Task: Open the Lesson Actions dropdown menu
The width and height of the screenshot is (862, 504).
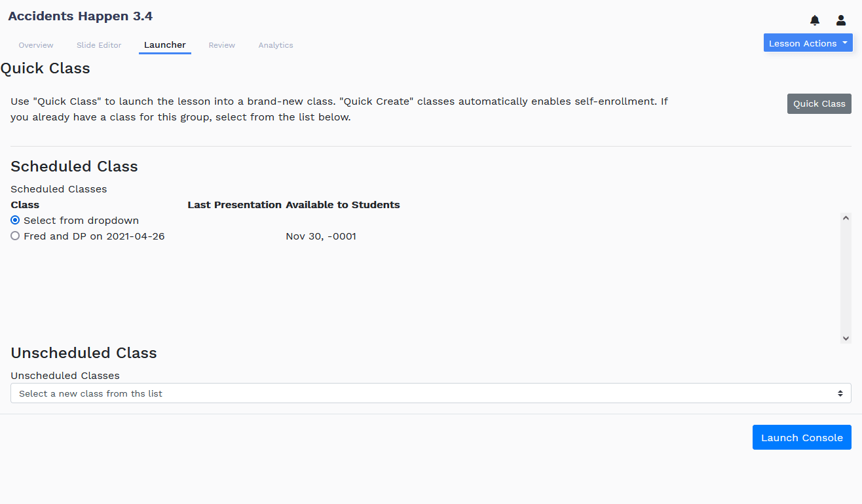Action: coord(808,43)
